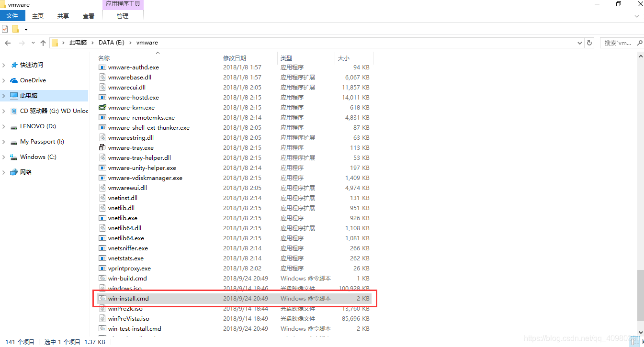644x347 pixels.
Task: Click the CD drive (G:) icon
Action: click(x=14, y=111)
